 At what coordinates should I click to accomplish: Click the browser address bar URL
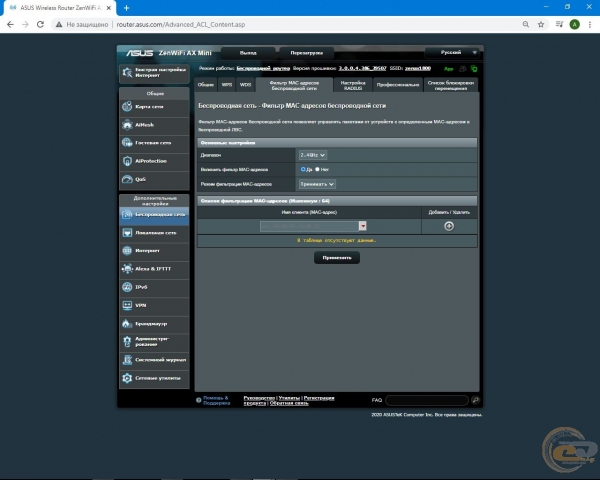coord(181,24)
